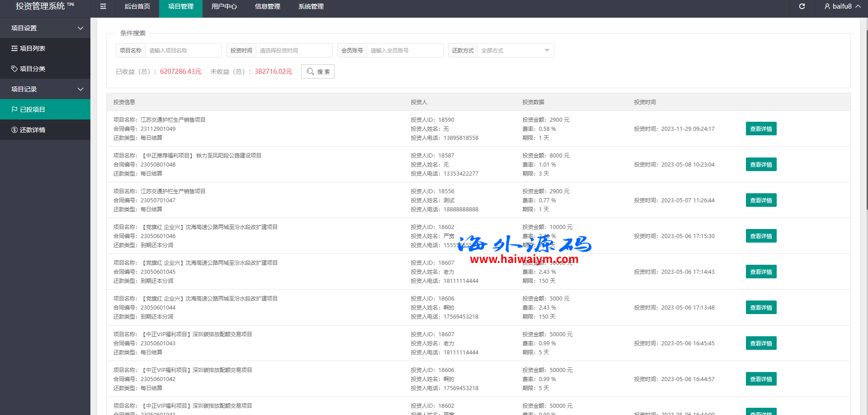The image size is (868, 415).
Task: Expand the baifu8 user menu arrow
Action: [858, 6]
